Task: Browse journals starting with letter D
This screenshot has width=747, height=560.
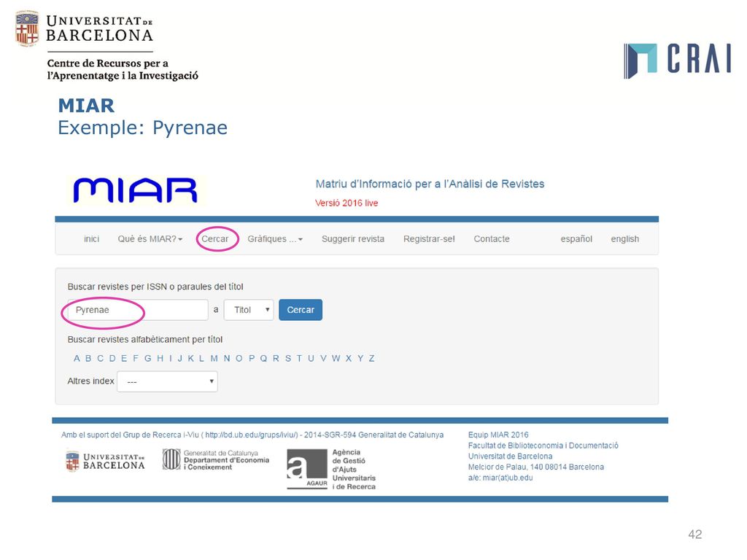Action: tap(112, 359)
